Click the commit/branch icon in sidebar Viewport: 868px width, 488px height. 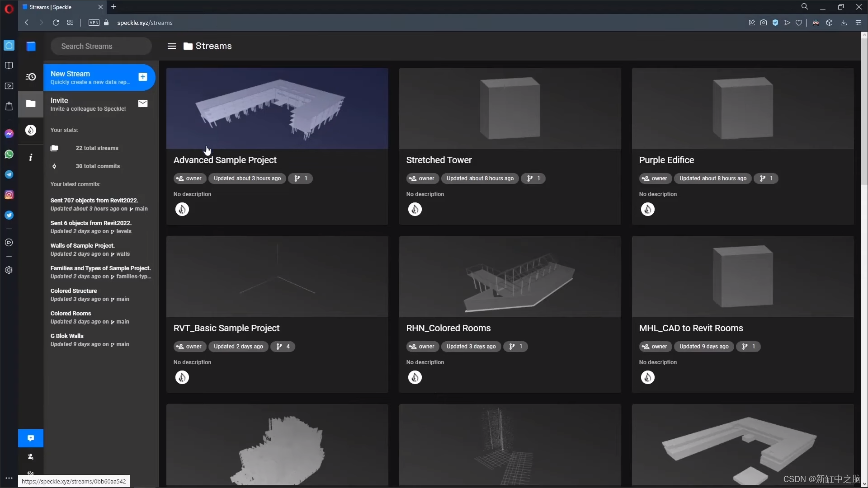tap(54, 166)
